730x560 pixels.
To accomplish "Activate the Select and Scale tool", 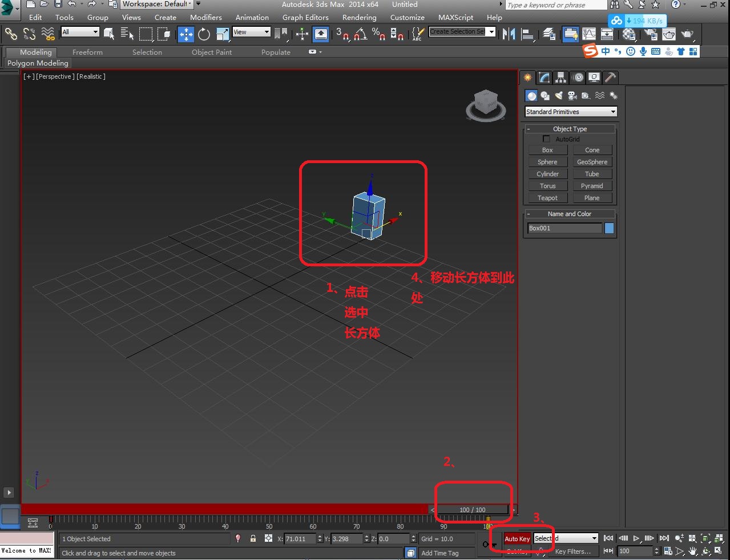I will click(223, 34).
